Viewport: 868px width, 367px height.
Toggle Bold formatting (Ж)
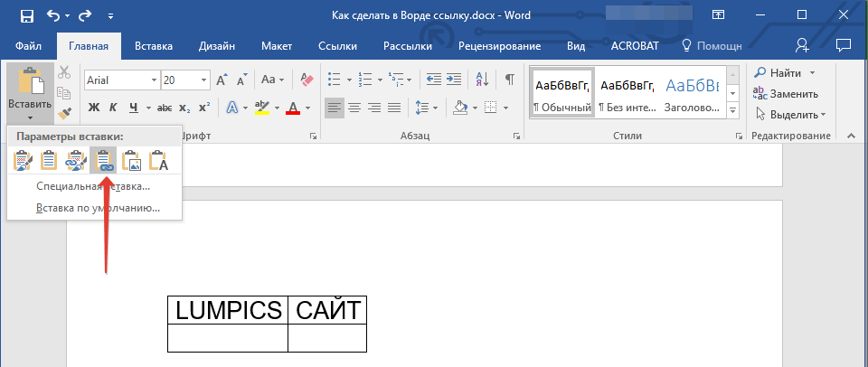coord(93,108)
